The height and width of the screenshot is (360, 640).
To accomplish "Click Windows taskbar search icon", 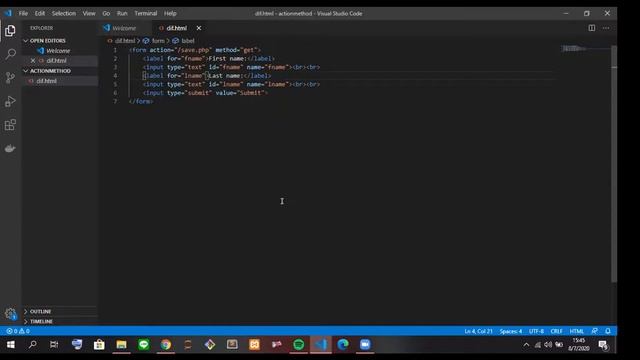I will 33,345.
